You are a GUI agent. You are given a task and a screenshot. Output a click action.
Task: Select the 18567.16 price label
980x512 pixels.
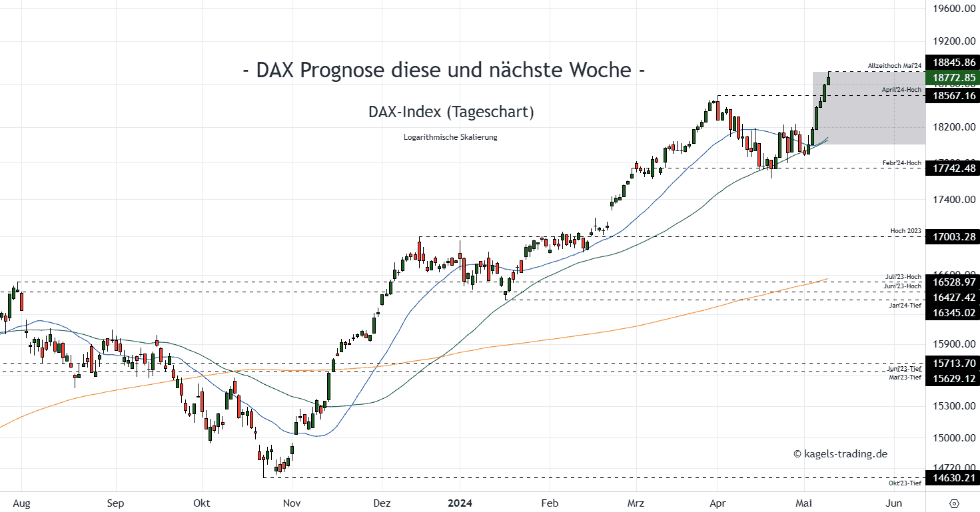click(953, 96)
